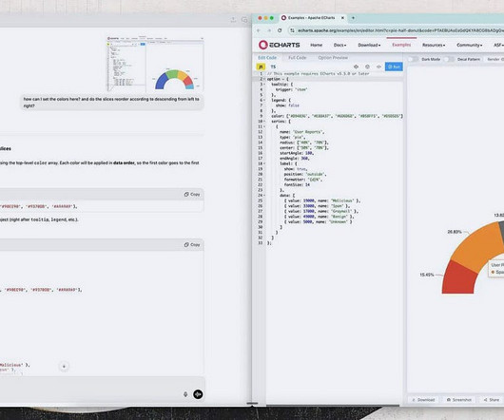This screenshot has width=504, height=420.
Task: Click the 'Malicious' data entry on line 25
Action: [x=322, y=200]
